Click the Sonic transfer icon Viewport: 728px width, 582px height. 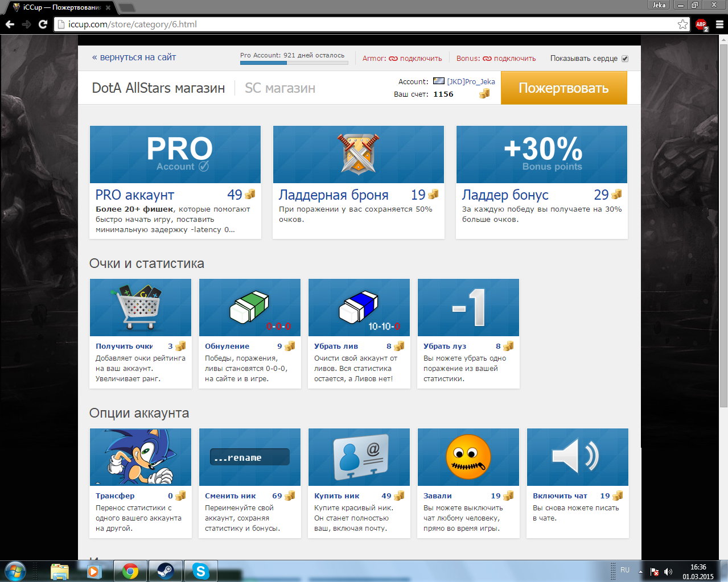point(141,457)
